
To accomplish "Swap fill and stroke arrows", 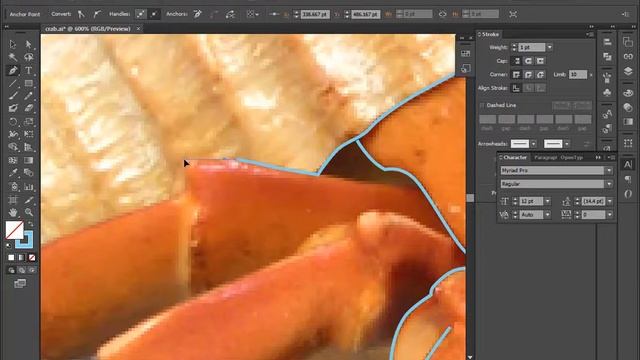I will [x=31, y=224].
